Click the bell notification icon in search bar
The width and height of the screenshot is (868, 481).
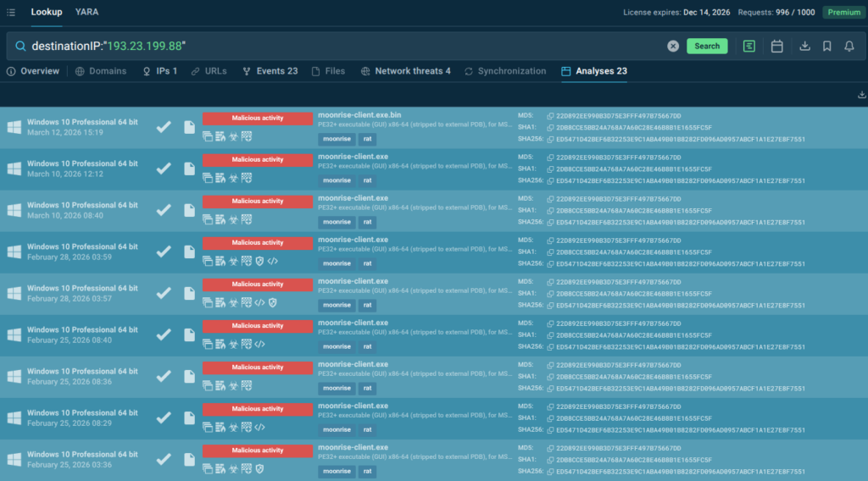pos(849,47)
